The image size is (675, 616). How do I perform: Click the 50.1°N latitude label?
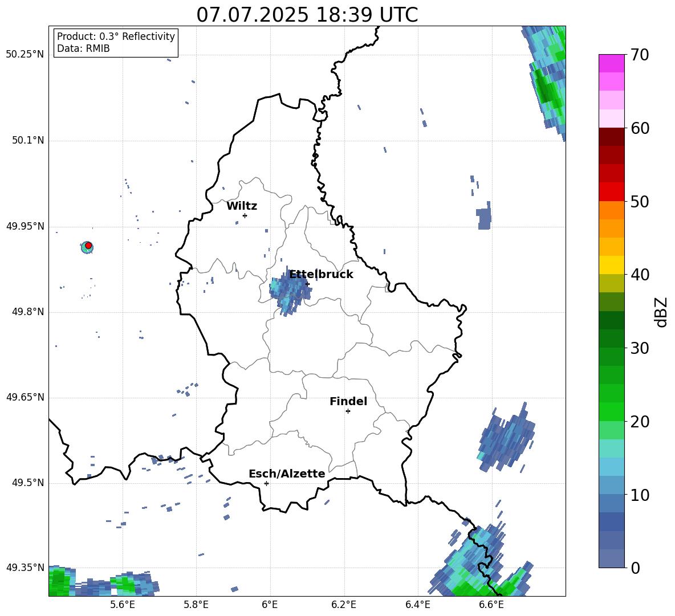point(28,141)
